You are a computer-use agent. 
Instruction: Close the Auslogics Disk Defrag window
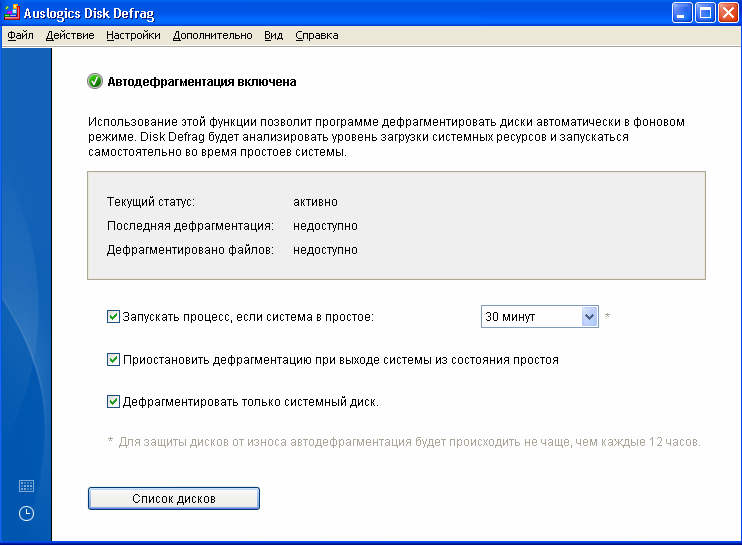pos(727,14)
